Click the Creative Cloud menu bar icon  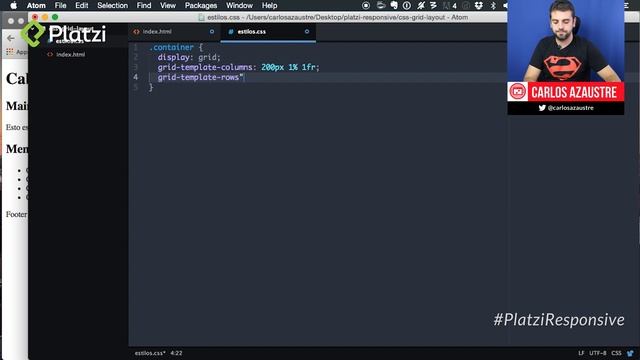click(466, 5)
